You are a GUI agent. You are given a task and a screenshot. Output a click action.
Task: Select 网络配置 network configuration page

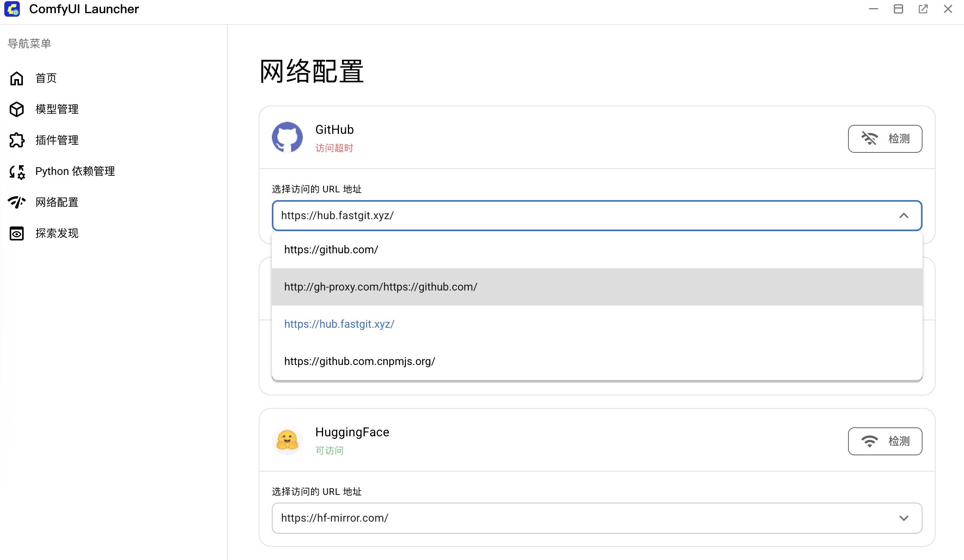coord(57,202)
